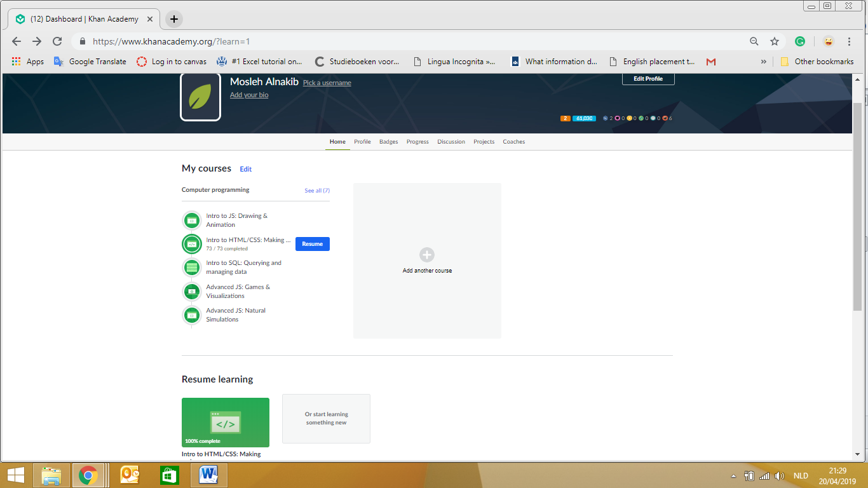Click the green leaf profile avatar
This screenshot has width=868, height=488.
click(x=201, y=97)
